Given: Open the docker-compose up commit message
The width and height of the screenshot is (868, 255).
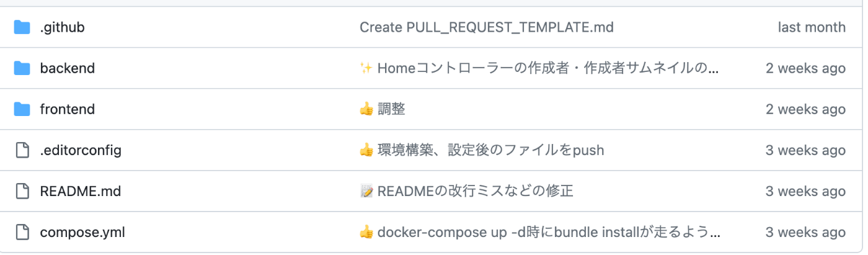Looking at the screenshot, I should (x=540, y=232).
